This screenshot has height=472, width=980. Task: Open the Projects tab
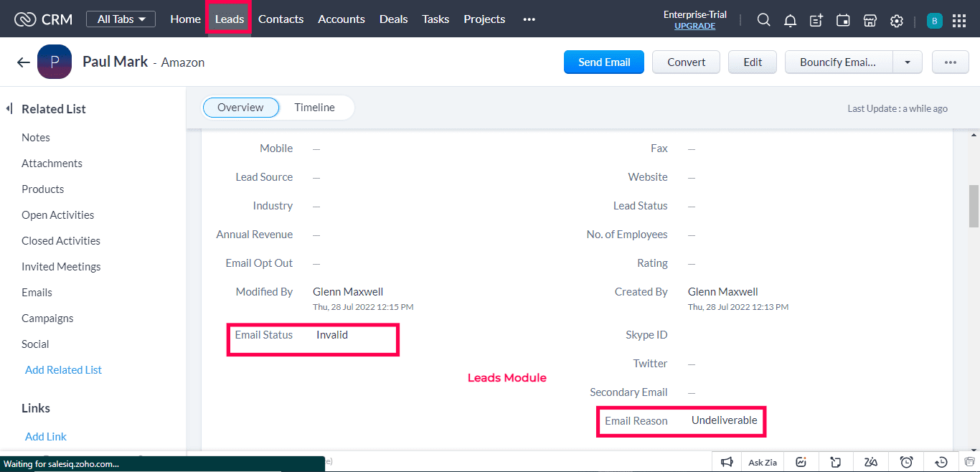[x=484, y=19]
